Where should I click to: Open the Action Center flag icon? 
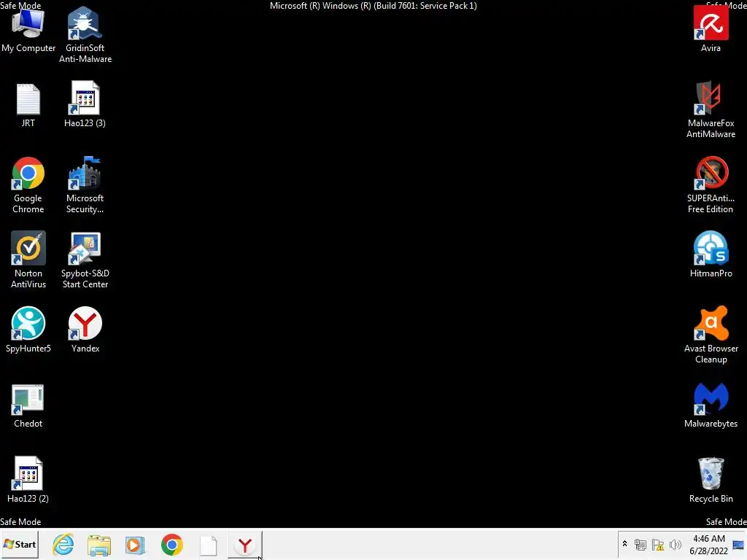[x=658, y=544]
